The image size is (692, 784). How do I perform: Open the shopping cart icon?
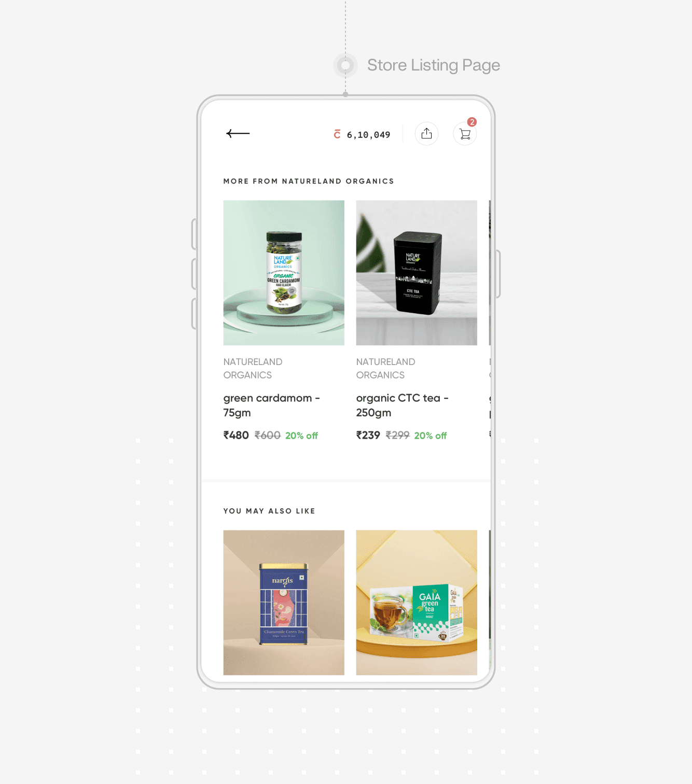pyautogui.click(x=465, y=134)
